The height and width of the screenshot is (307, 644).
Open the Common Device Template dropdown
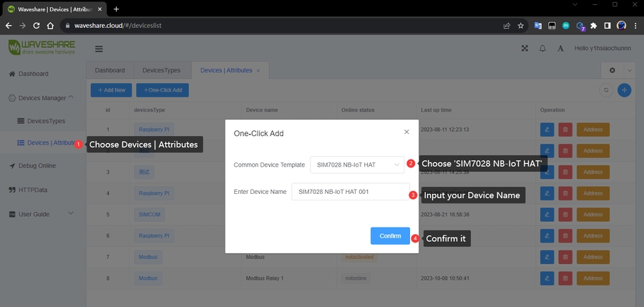(357, 165)
